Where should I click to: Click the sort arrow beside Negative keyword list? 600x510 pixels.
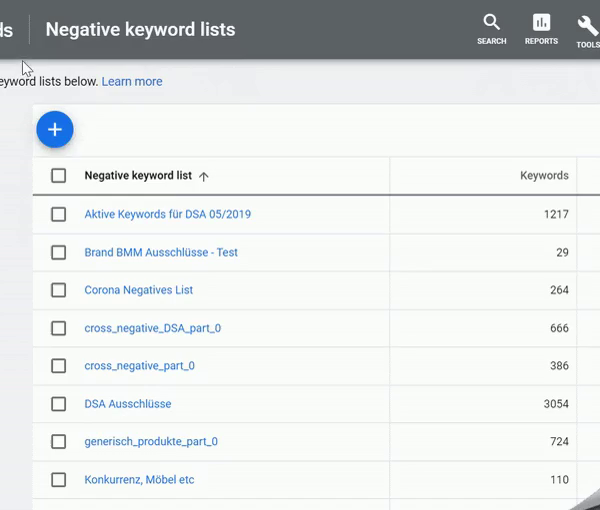coord(204,176)
